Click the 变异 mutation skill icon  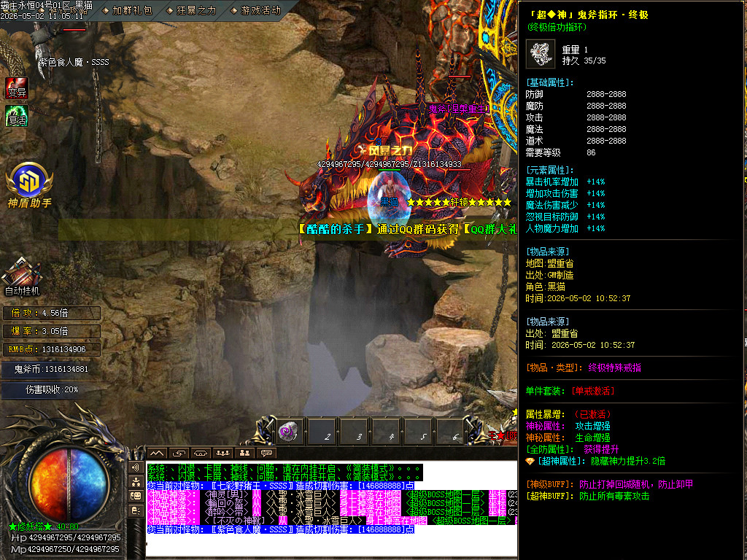(x=18, y=88)
